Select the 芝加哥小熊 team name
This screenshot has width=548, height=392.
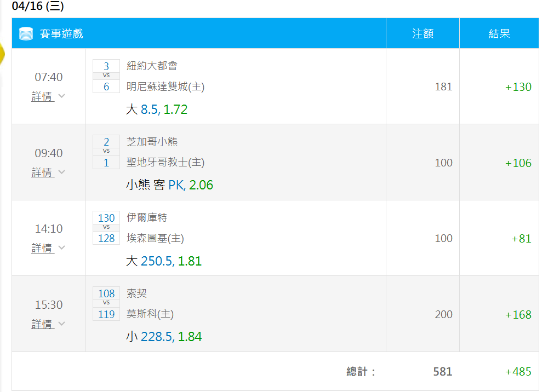(152, 141)
